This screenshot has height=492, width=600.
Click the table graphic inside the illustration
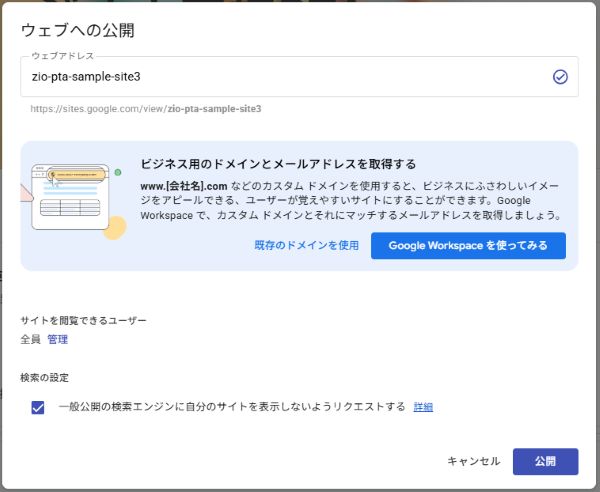click(x=70, y=207)
